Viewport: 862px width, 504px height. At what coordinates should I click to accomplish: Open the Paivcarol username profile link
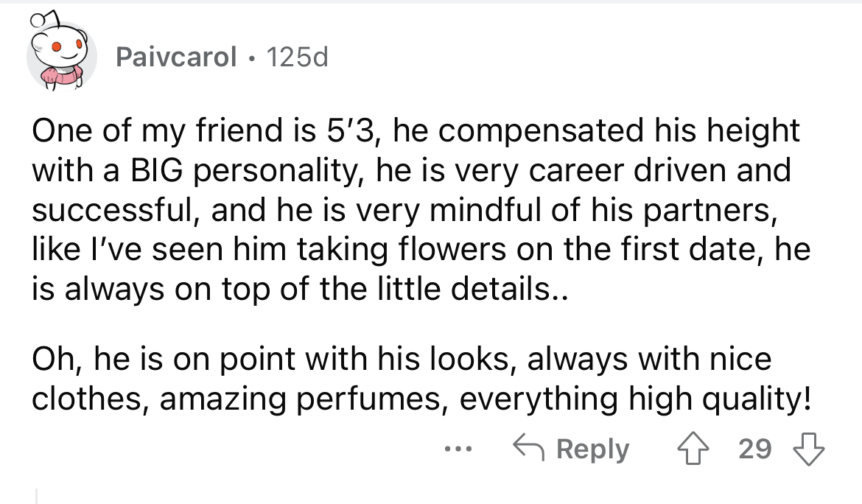176,56
